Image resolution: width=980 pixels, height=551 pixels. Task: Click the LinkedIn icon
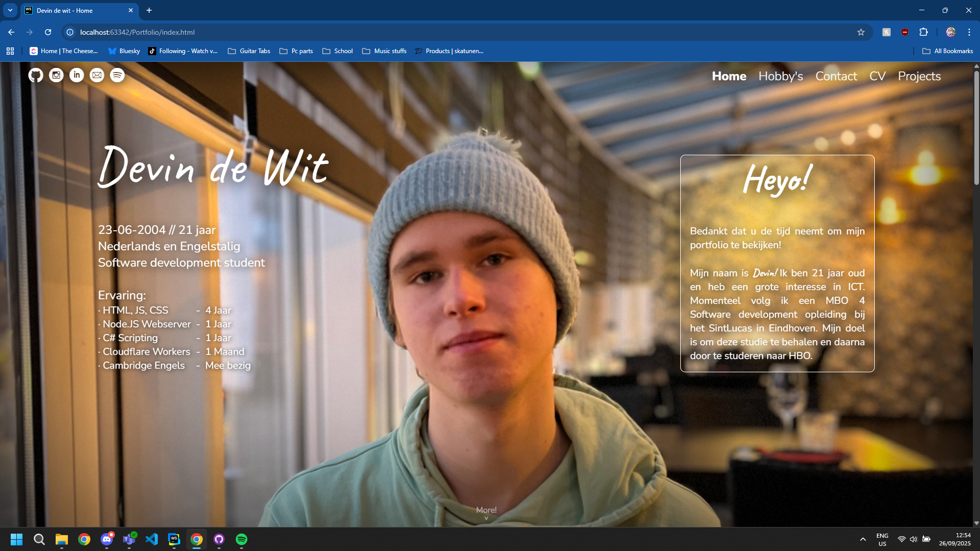[x=77, y=76]
